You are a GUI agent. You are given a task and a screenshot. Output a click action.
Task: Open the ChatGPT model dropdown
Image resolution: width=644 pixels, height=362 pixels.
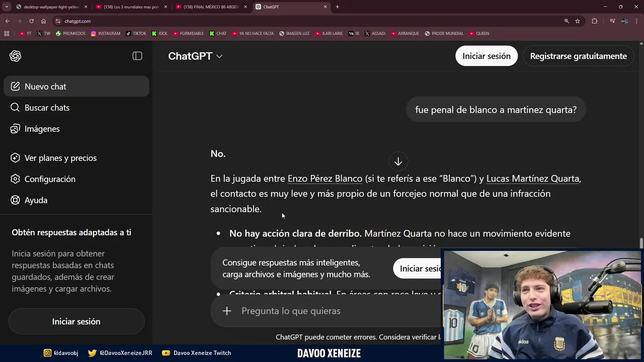point(195,56)
